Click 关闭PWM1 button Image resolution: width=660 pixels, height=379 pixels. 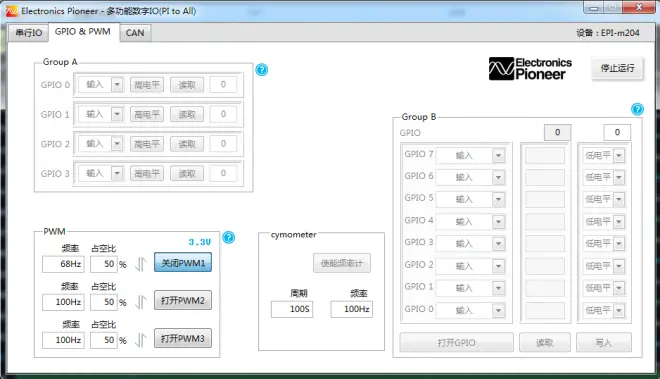click(x=183, y=263)
